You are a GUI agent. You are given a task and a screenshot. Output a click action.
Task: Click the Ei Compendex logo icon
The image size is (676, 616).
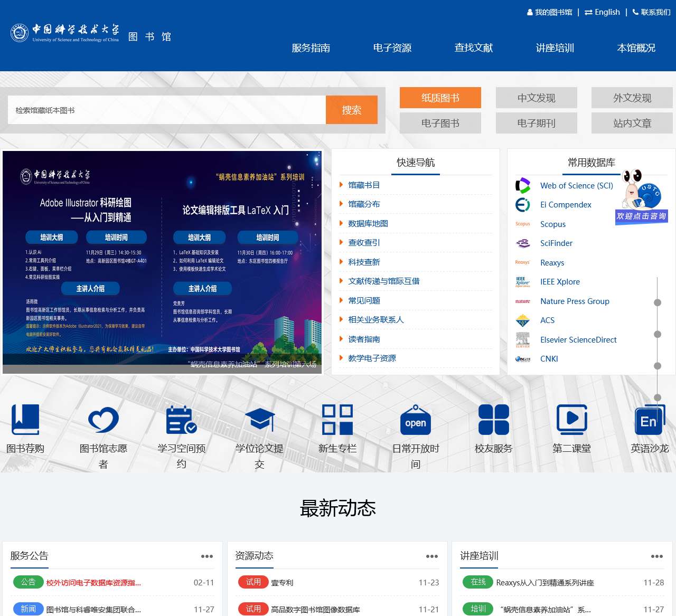point(523,205)
